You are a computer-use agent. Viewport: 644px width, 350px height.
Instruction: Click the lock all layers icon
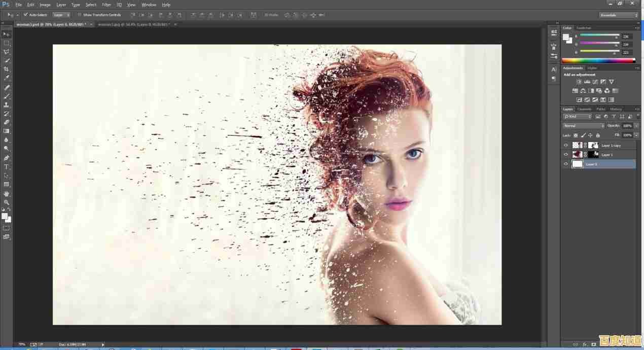click(x=598, y=135)
